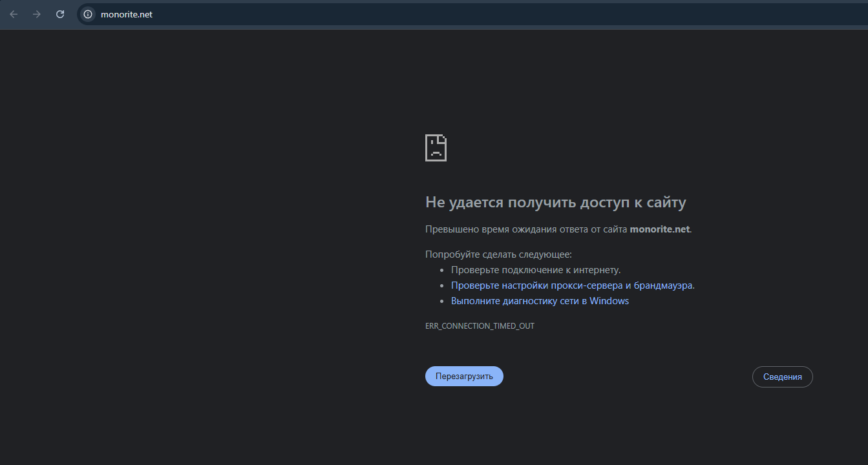Reload the page using toolbar refresh icon
The image size is (868, 465).
click(x=60, y=14)
